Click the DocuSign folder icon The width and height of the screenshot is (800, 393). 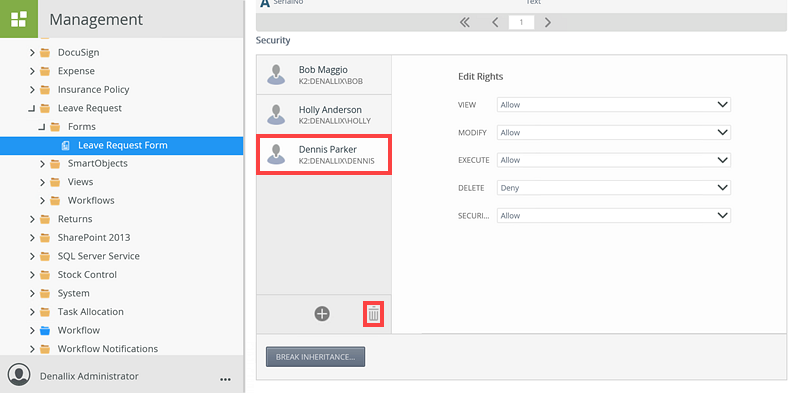tap(45, 53)
